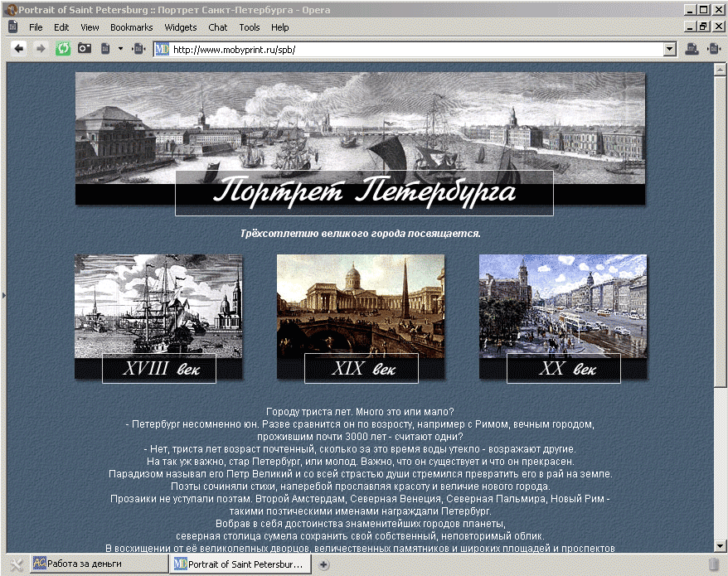Open the Widgets menu
728x576 pixels.
pos(181,27)
